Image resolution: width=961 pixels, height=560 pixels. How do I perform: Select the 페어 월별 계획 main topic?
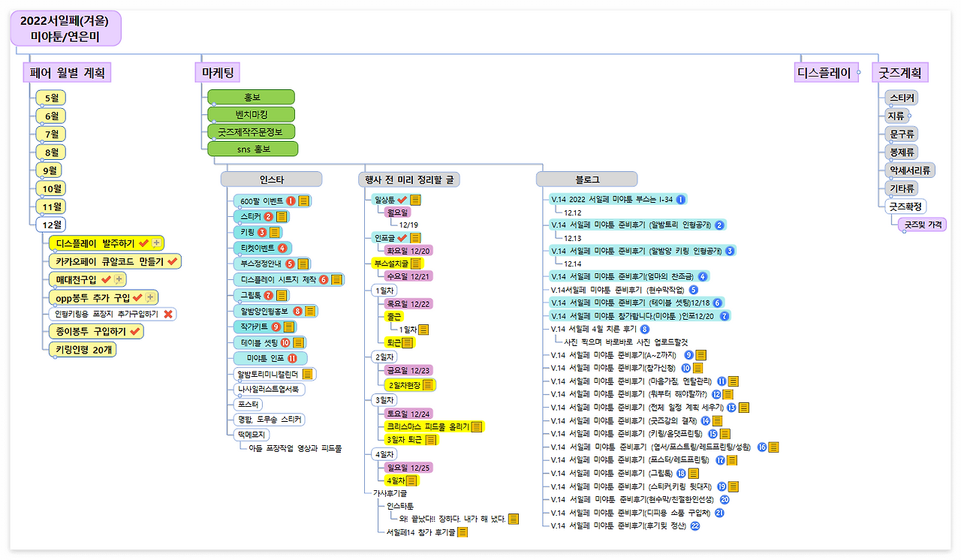click(x=67, y=73)
